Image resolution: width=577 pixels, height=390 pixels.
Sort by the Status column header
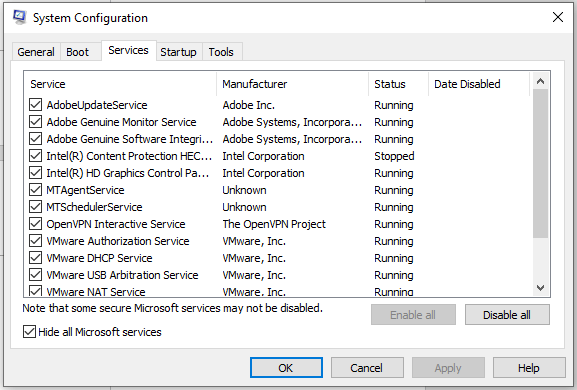coord(399,84)
